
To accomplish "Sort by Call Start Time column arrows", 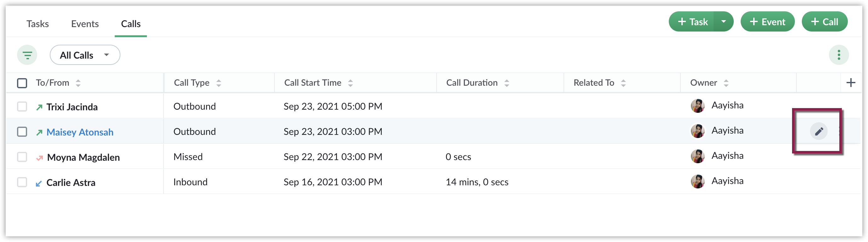I will [x=350, y=83].
